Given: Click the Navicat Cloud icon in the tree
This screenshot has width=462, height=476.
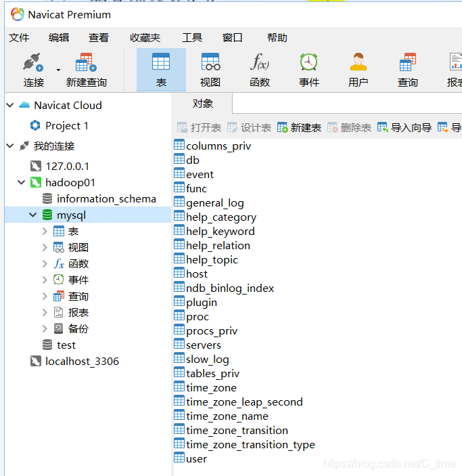Looking at the screenshot, I should tap(24, 106).
